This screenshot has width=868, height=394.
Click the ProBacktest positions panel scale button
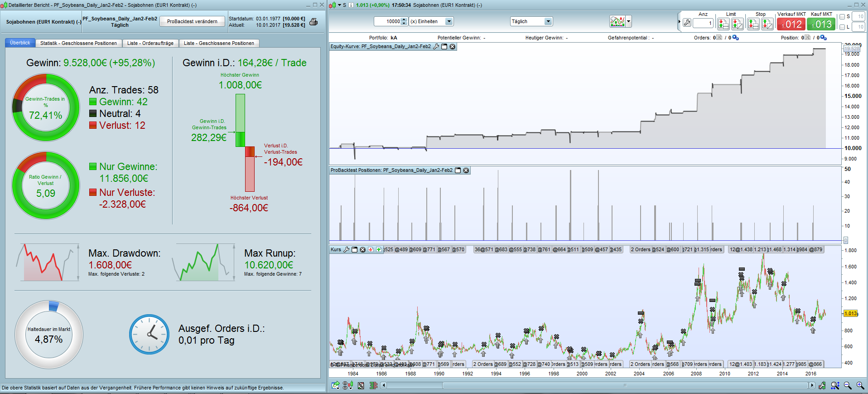(845, 240)
